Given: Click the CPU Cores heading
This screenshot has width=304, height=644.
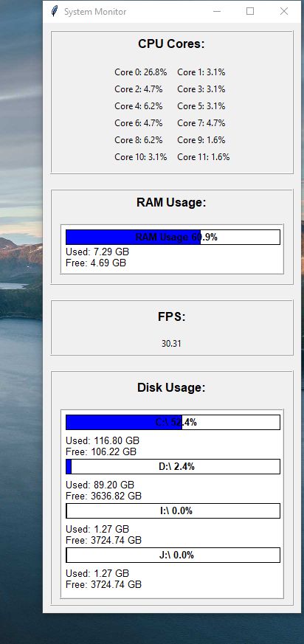Looking at the screenshot, I should [x=171, y=44].
